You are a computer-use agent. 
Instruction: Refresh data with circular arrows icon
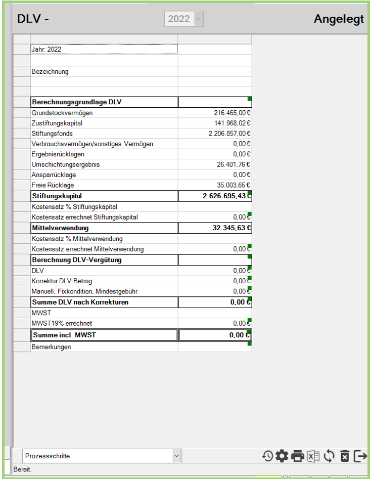tap(329, 456)
